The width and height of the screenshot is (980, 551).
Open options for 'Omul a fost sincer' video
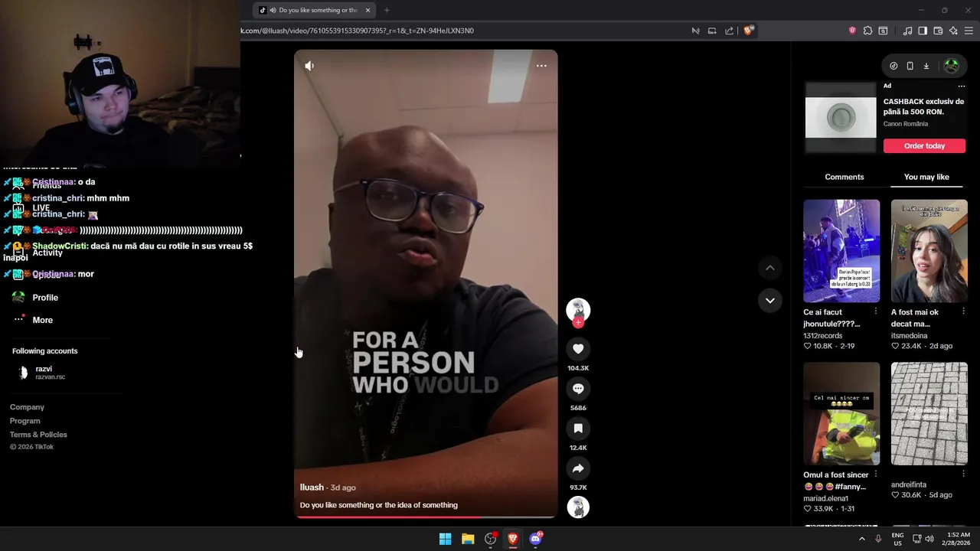point(876,474)
